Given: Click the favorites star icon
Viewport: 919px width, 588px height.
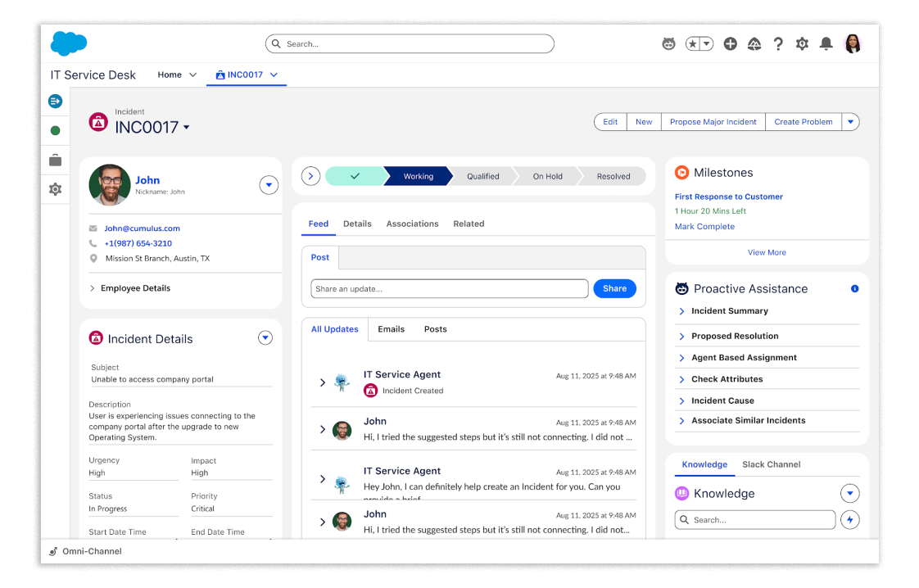Looking at the screenshot, I should (694, 44).
